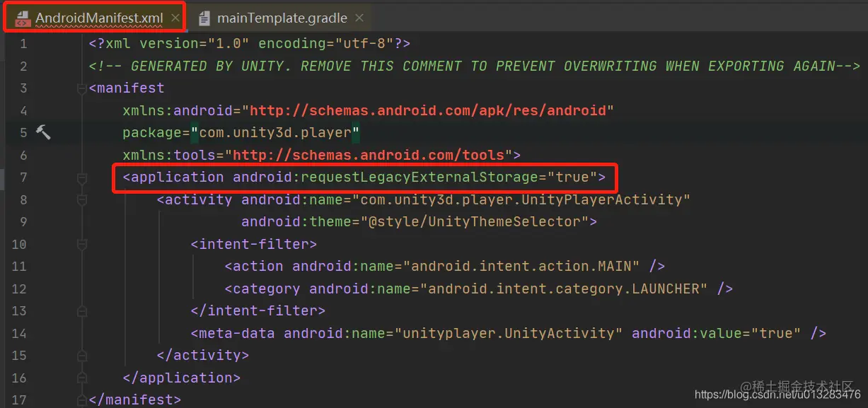
Task: Click the fold end marker at line 15
Action: point(82,355)
